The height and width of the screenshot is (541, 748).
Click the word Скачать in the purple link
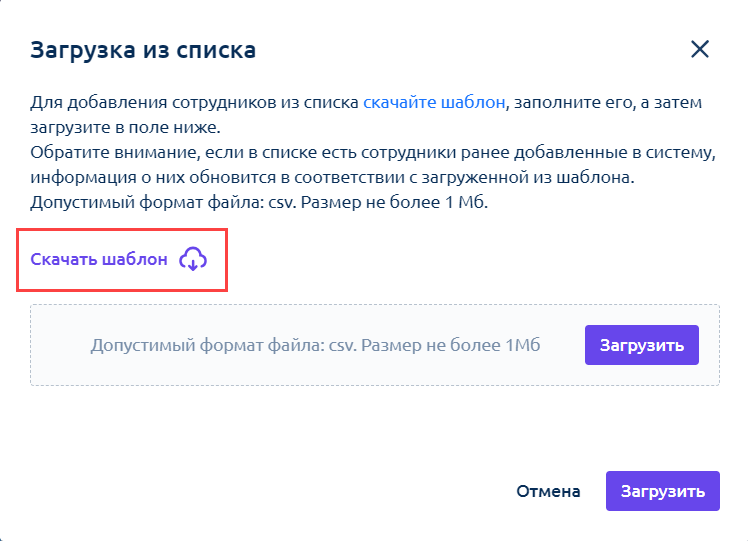64,259
